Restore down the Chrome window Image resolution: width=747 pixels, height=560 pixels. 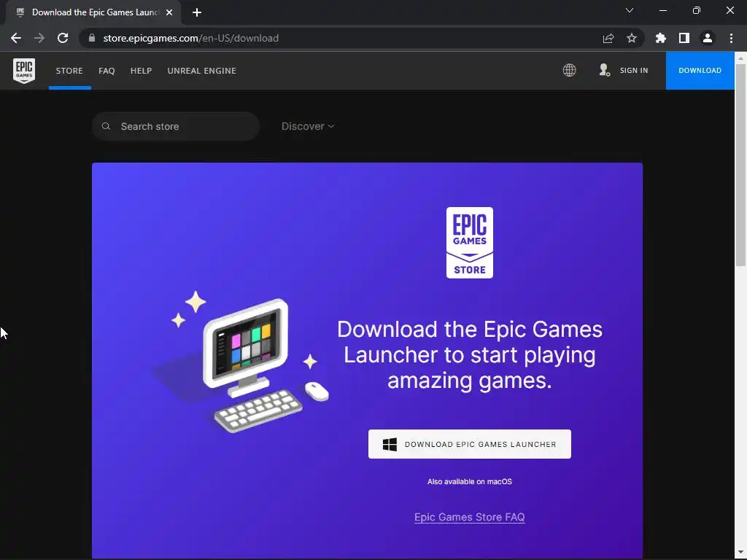point(697,10)
